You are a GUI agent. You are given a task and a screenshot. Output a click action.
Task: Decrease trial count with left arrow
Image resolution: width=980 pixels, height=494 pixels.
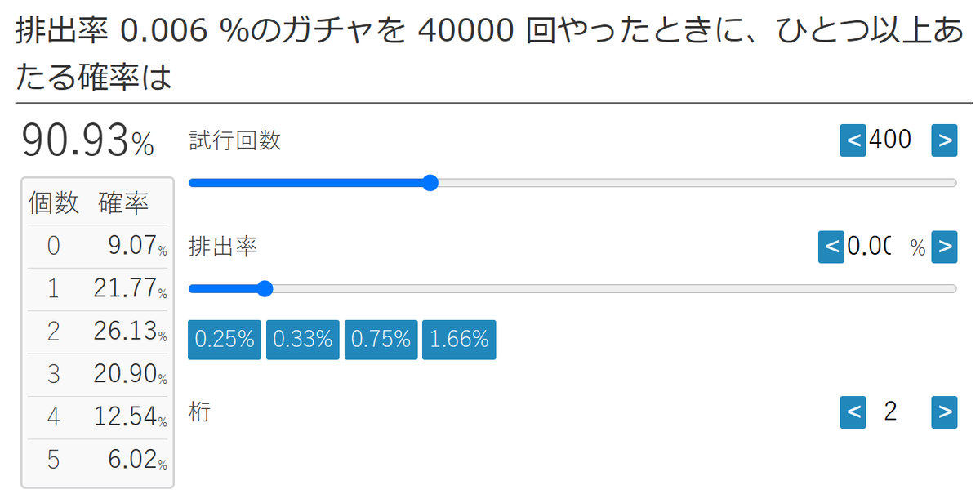(853, 140)
